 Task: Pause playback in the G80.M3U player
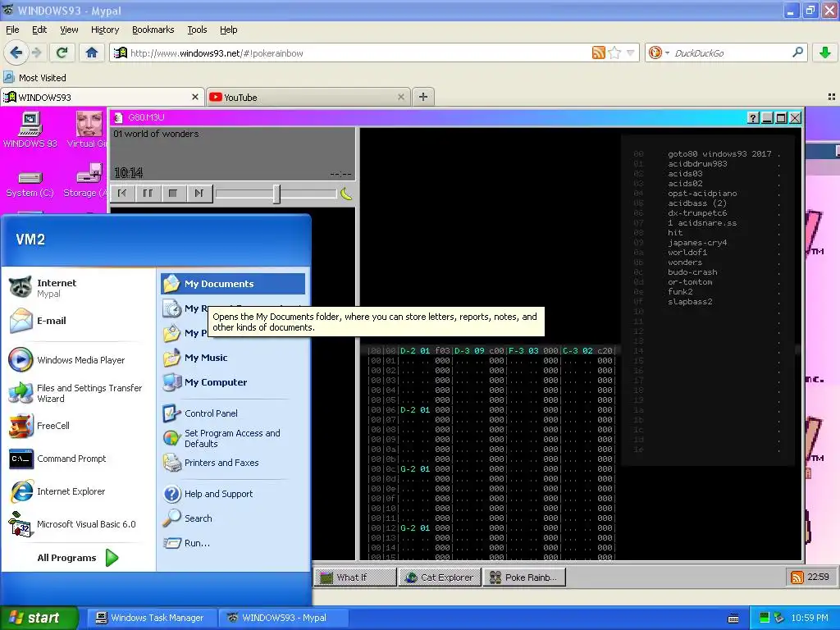tap(148, 193)
